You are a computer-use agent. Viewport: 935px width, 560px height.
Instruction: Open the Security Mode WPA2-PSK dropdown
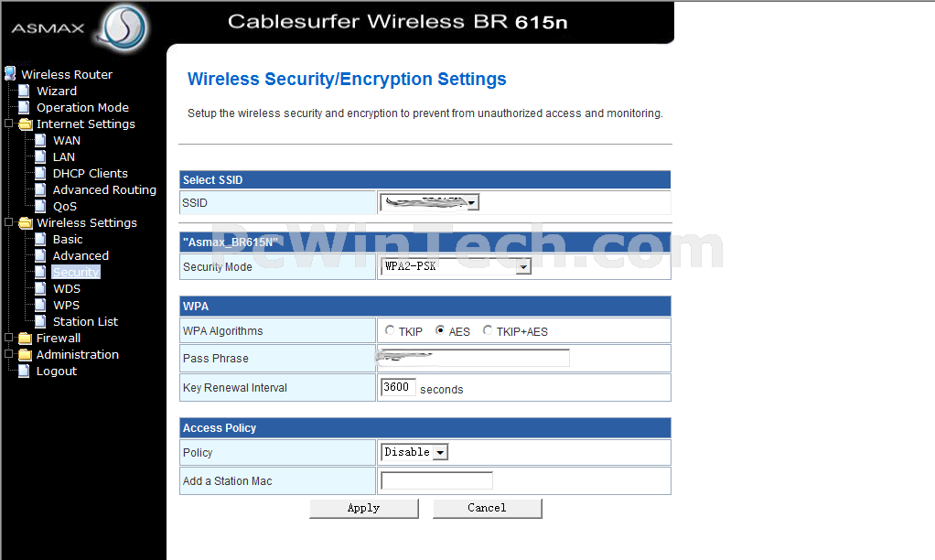(456, 266)
